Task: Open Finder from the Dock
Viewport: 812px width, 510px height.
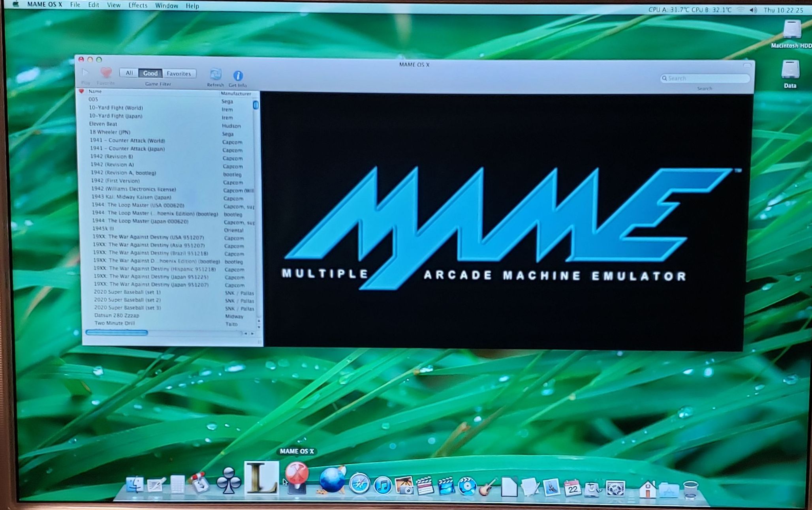Action: 135,484
